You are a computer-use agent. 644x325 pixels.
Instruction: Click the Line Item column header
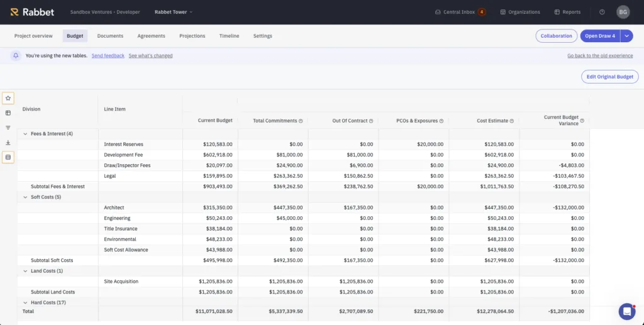pos(114,109)
